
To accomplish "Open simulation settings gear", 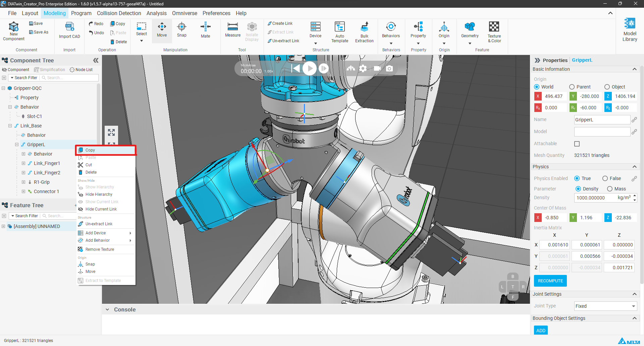I will [363, 68].
